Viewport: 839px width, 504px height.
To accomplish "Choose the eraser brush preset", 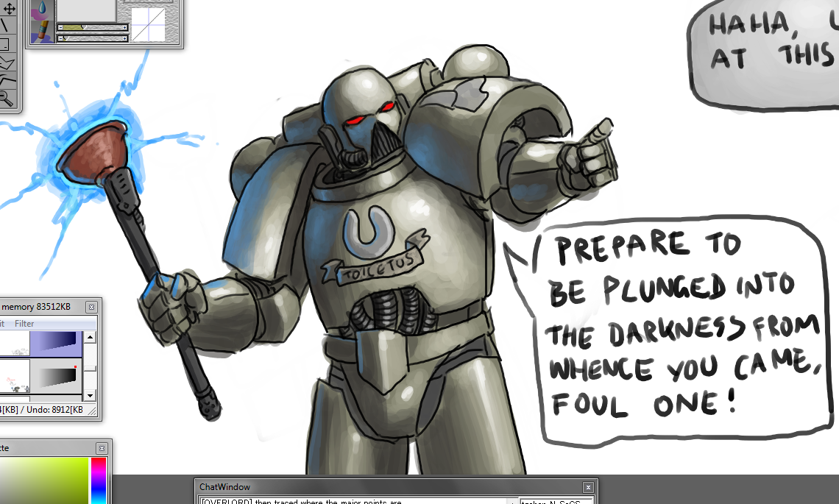I will pyautogui.click(x=43, y=32).
